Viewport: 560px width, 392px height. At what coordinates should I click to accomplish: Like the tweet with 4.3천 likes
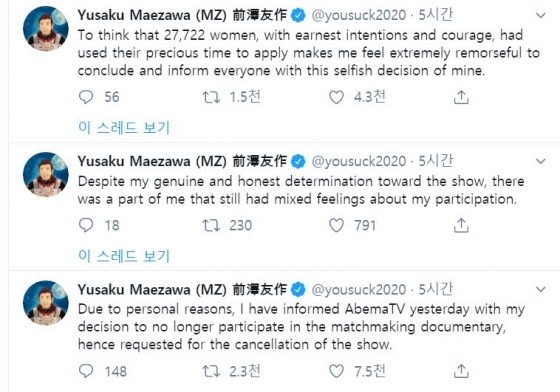pyautogui.click(x=336, y=97)
